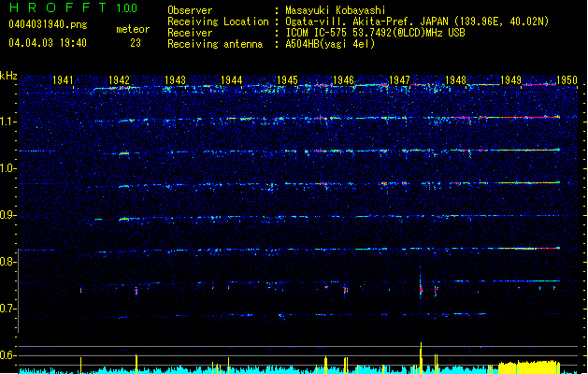Select the file name 0404031940.png
This screenshot has width=588, height=374.
pyautogui.click(x=48, y=24)
